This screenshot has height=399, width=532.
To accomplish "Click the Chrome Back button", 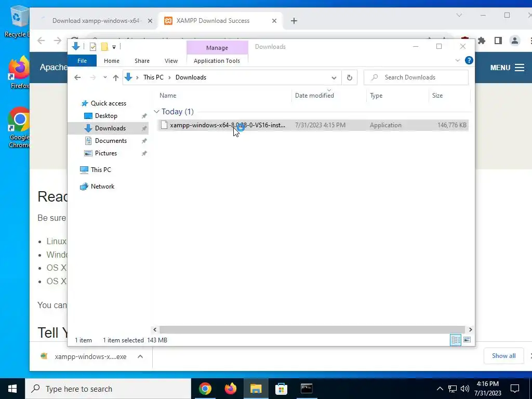I will [41, 41].
